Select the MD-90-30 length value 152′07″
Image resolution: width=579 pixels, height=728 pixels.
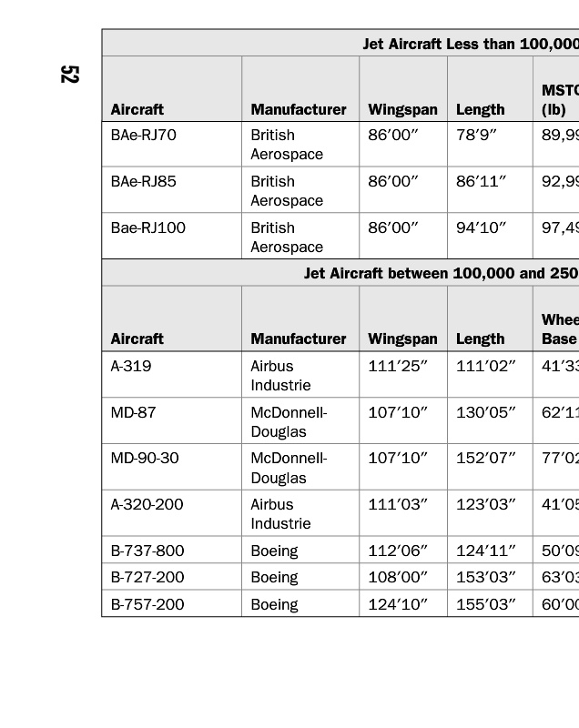(x=486, y=459)
